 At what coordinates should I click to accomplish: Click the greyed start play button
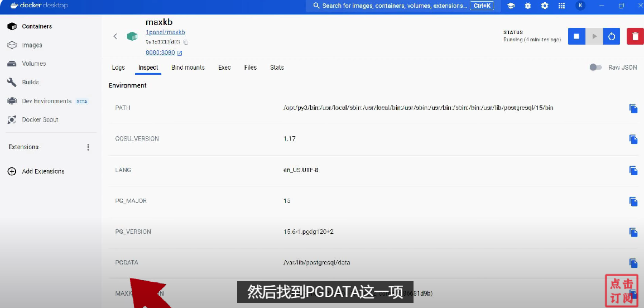point(594,36)
